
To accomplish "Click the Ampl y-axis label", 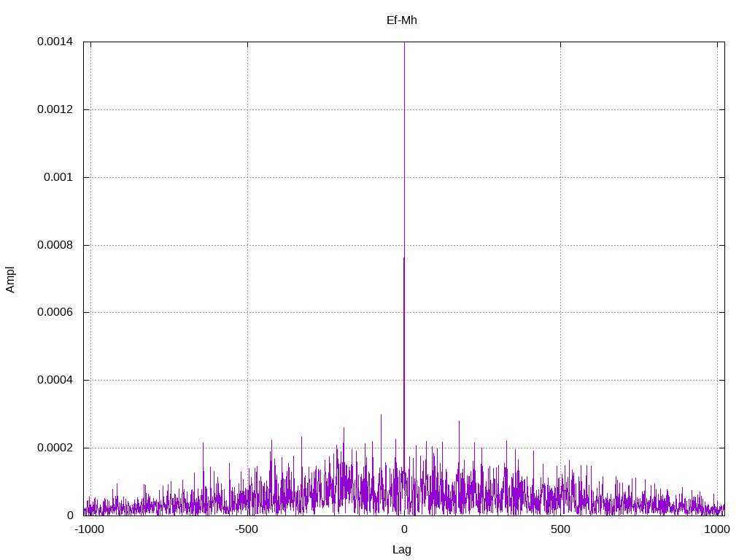I will [10, 279].
